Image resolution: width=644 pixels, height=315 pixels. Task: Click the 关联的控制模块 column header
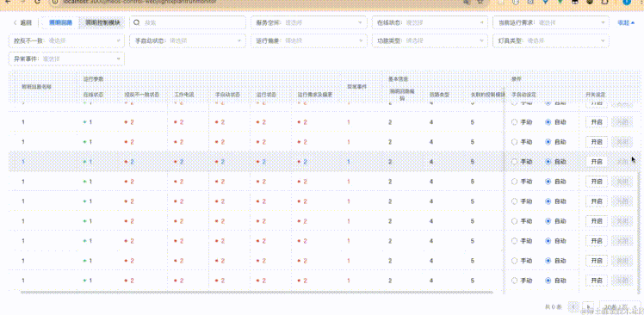tap(488, 95)
